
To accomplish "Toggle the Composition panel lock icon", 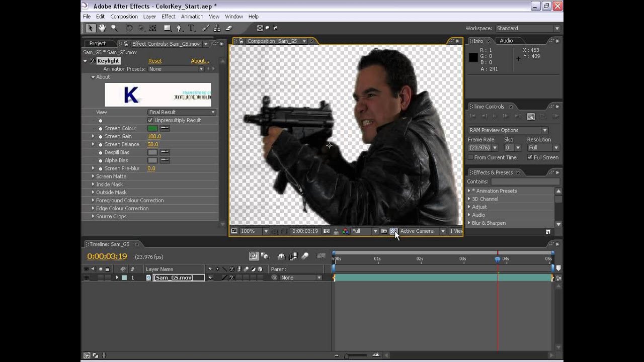I will coord(241,41).
